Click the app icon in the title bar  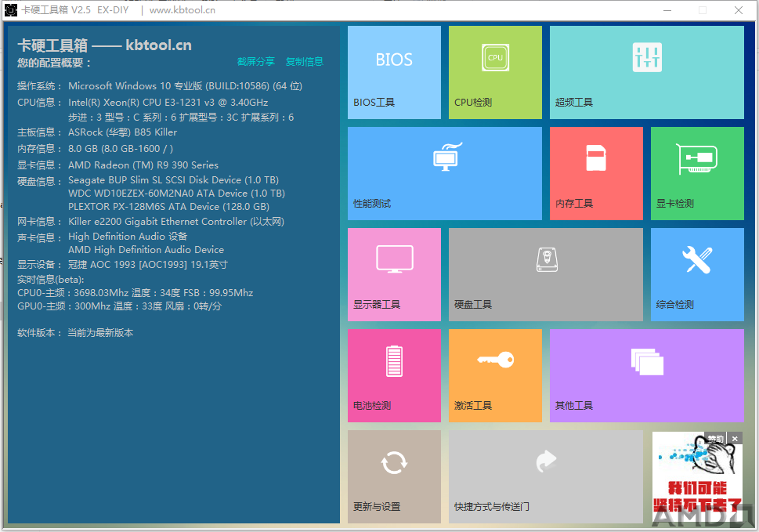(11, 10)
